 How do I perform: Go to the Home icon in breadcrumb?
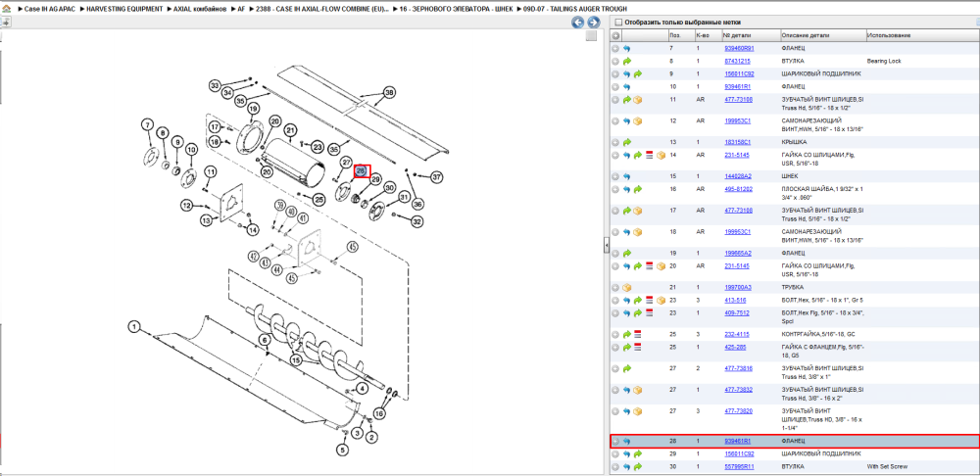6,10
